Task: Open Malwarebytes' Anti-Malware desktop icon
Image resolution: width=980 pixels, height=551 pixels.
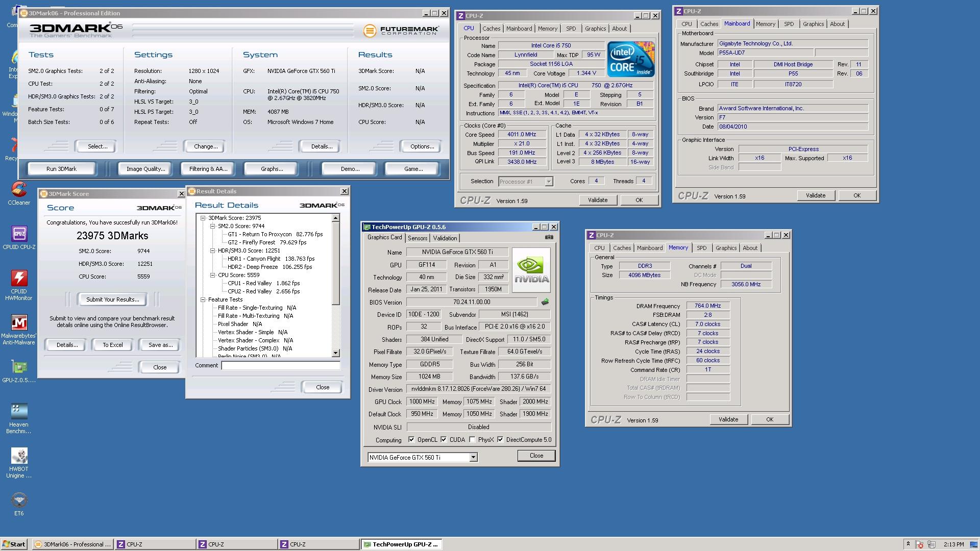Action: (x=19, y=330)
